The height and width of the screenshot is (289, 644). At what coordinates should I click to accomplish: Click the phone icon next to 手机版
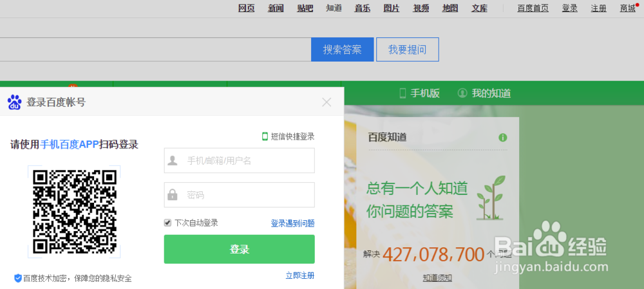(x=402, y=93)
